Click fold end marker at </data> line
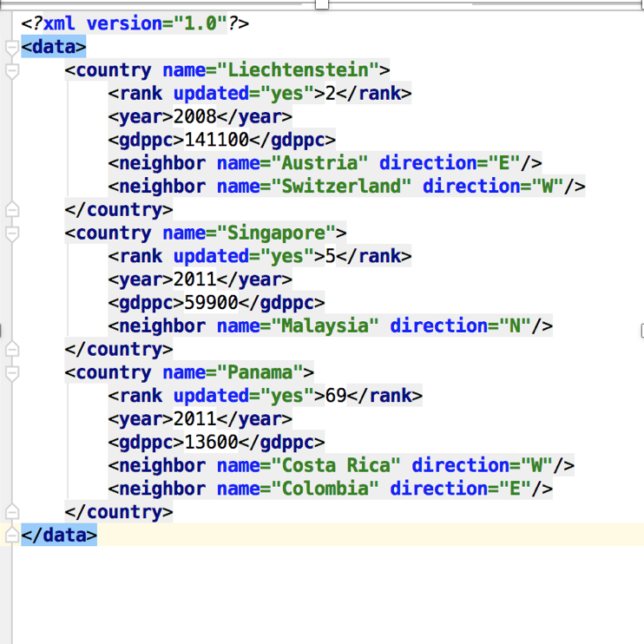The width and height of the screenshot is (644, 644). [x=12, y=535]
